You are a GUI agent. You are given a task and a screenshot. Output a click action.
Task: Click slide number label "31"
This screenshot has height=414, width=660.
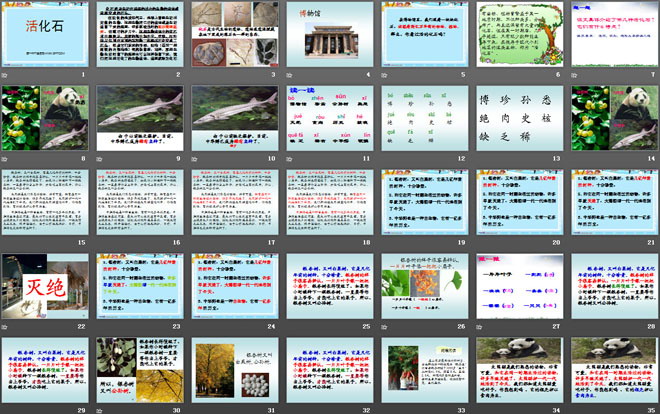coord(271,410)
